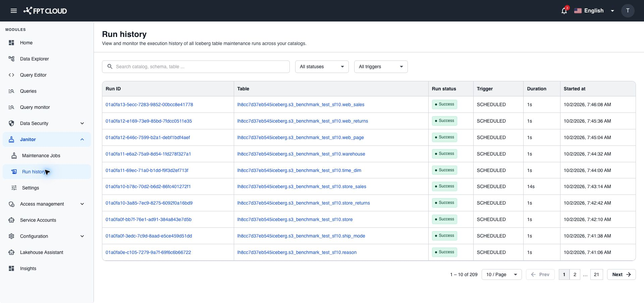Open the notifications bell
This screenshot has height=303, width=644.
point(564,11)
